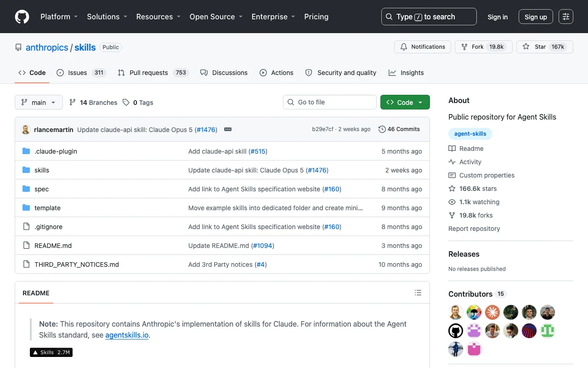Click the Sign in link
The height and width of the screenshot is (368, 588).
498,17
